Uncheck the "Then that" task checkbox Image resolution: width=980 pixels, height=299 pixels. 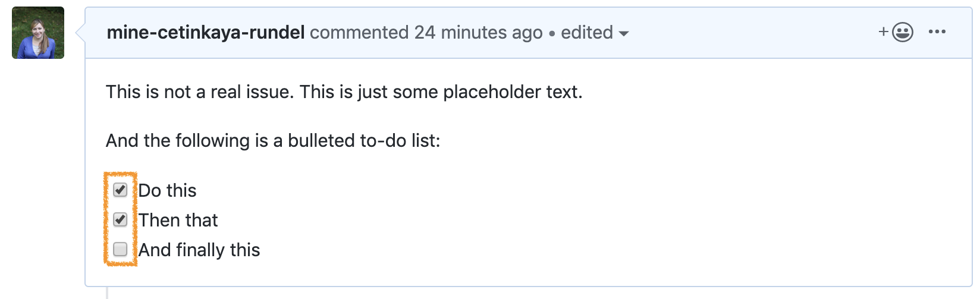pyautogui.click(x=120, y=219)
